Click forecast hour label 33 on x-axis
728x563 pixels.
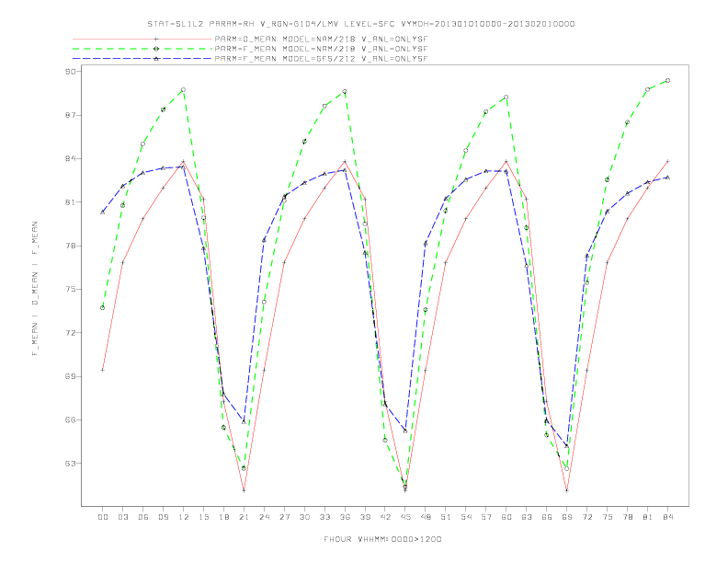(325, 517)
